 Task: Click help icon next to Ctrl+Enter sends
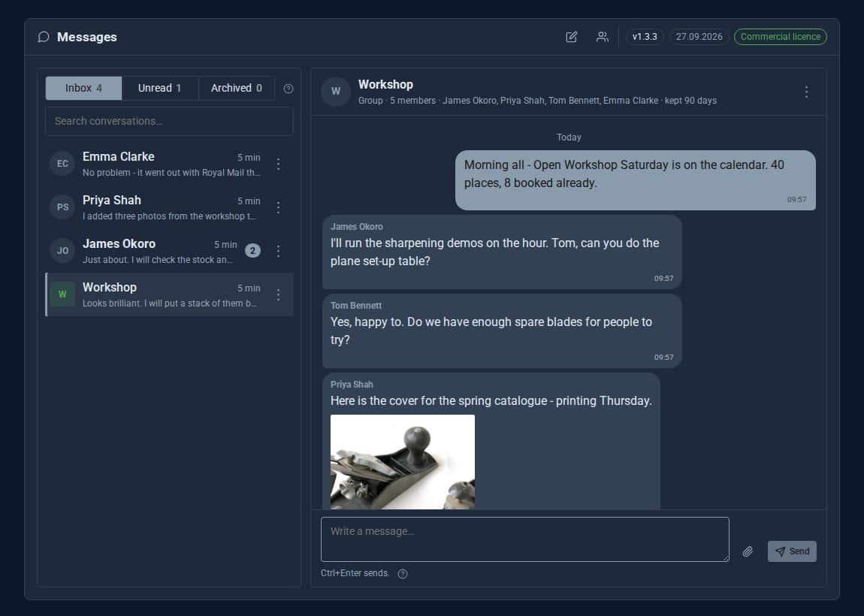pyautogui.click(x=403, y=574)
